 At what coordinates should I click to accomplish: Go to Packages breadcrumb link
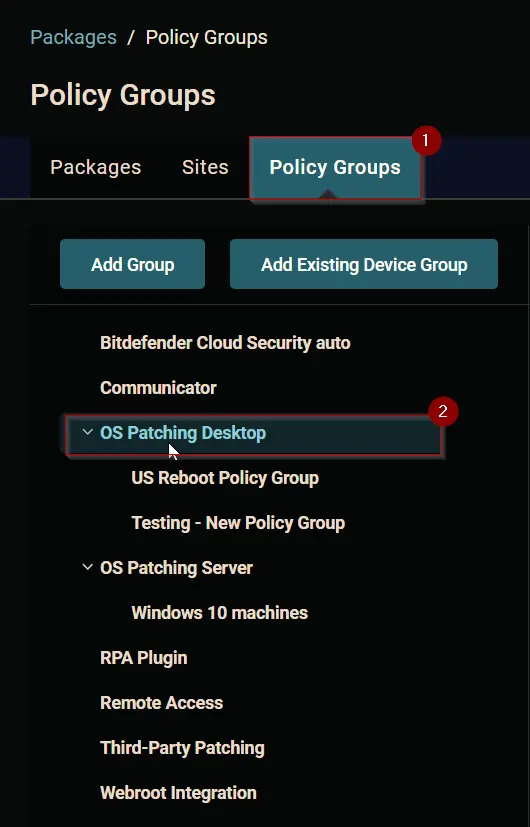click(73, 37)
